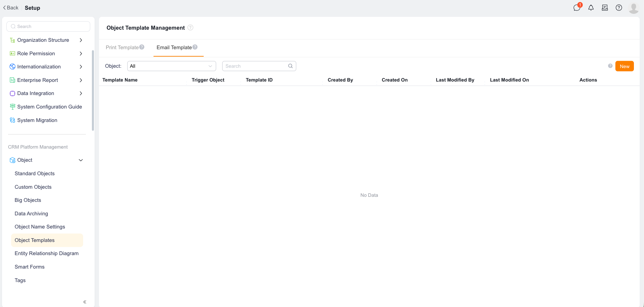Click the System Migration icon
Viewport: 644px width, 307px height.
(x=12, y=120)
